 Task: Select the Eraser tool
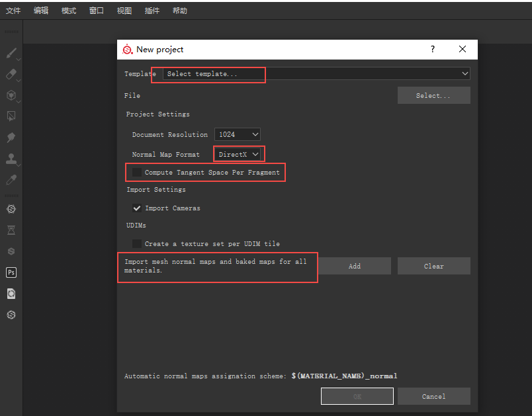click(x=11, y=74)
